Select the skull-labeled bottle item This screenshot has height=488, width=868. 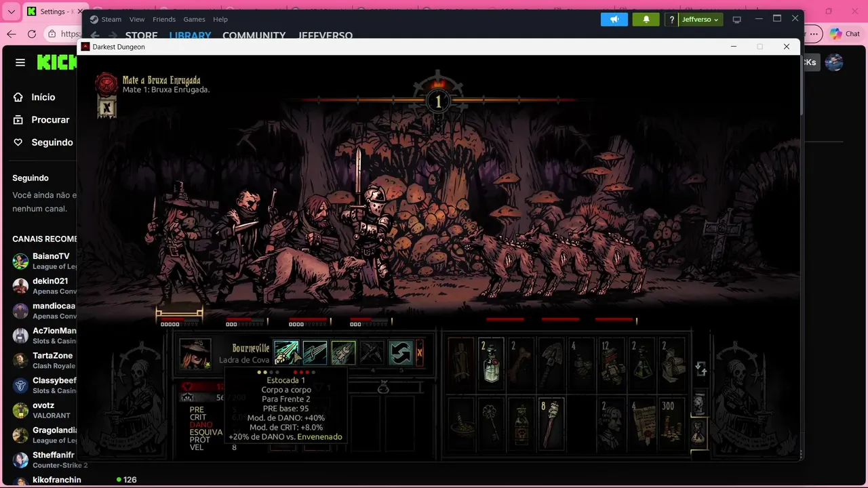coord(521,424)
